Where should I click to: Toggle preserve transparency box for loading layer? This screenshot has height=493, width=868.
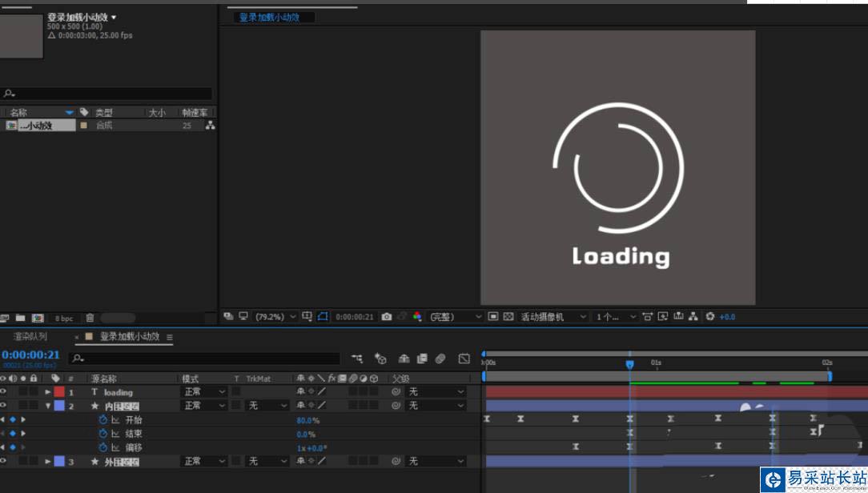click(x=236, y=391)
